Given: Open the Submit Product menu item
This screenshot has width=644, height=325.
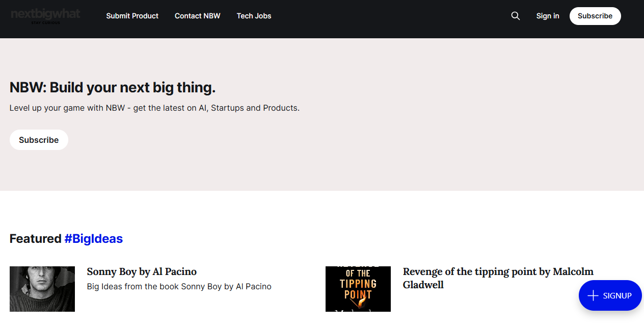Looking at the screenshot, I should [132, 16].
